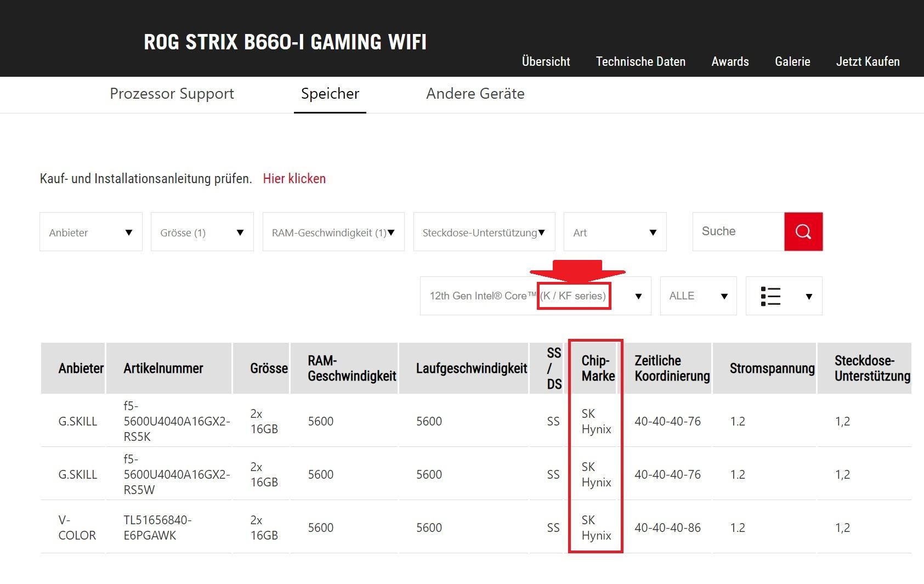Open the Galerie navigation item
This screenshot has width=924, height=584.
click(x=792, y=61)
